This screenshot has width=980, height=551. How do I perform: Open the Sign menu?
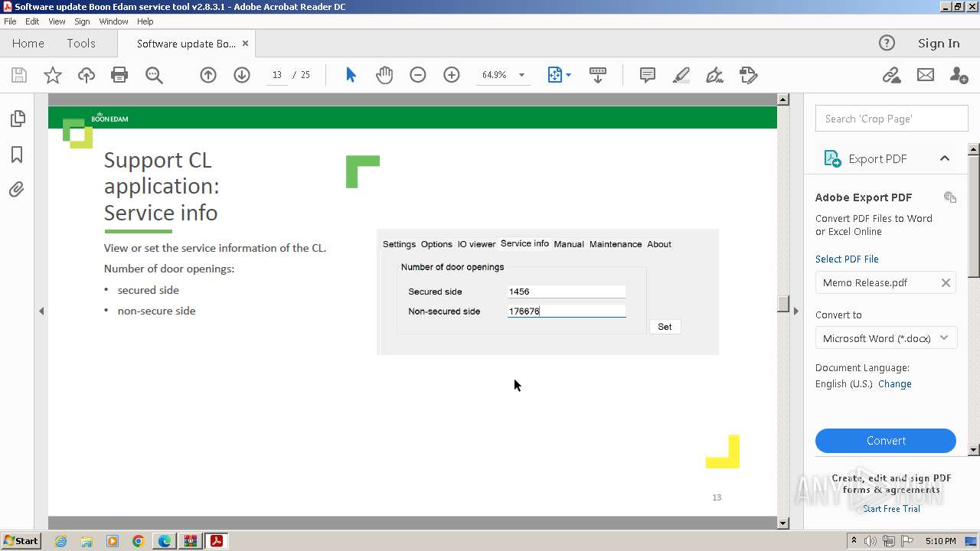[x=82, y=21]
